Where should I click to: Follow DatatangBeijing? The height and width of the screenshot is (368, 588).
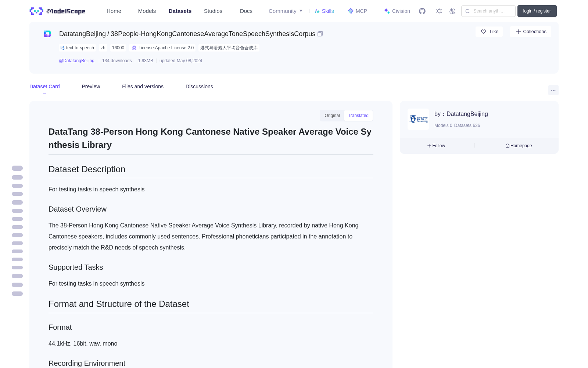tap(436, 146)
